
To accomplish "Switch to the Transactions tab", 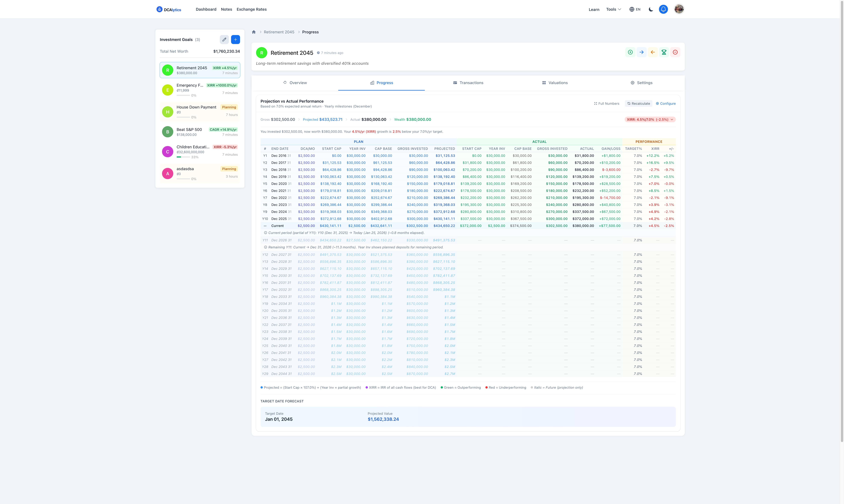I will [468, 83].
